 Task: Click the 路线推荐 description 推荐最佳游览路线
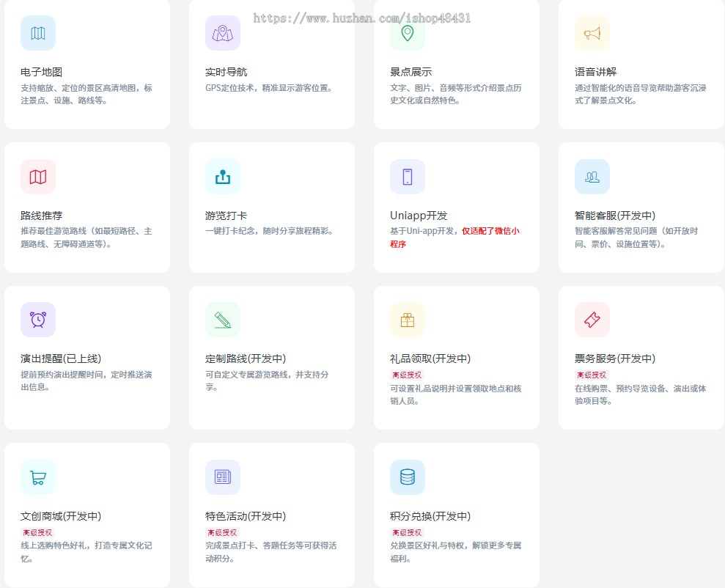pyautogui.click(x=87, y=238)
